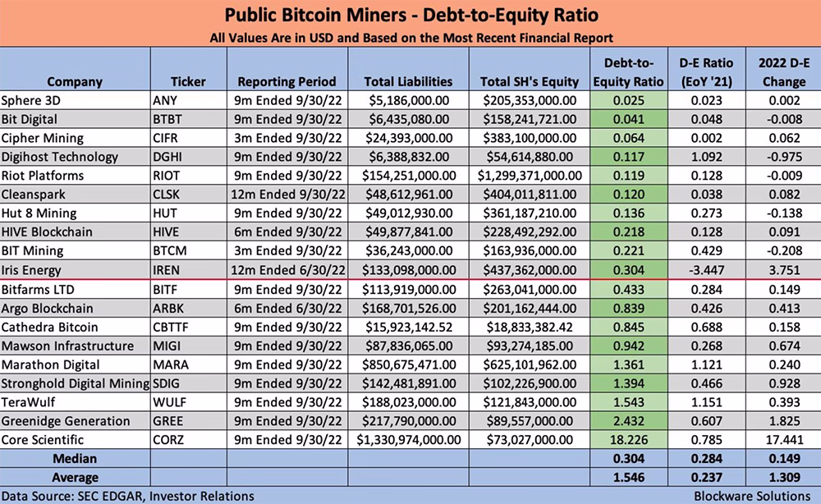The height and width of the screenshot is (504, 821).
Task: Select Cleanspark's 12m reporting period cell
Action: coord(287,195)
